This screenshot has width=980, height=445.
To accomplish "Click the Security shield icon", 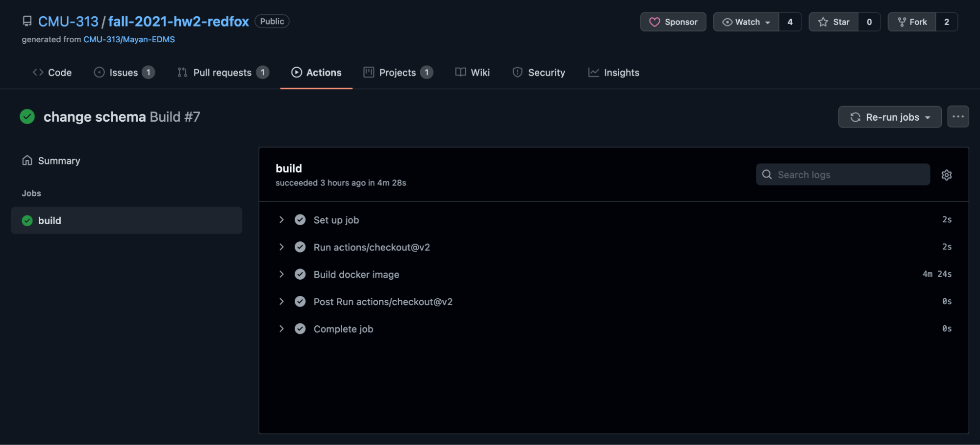I will pos(517,72).
